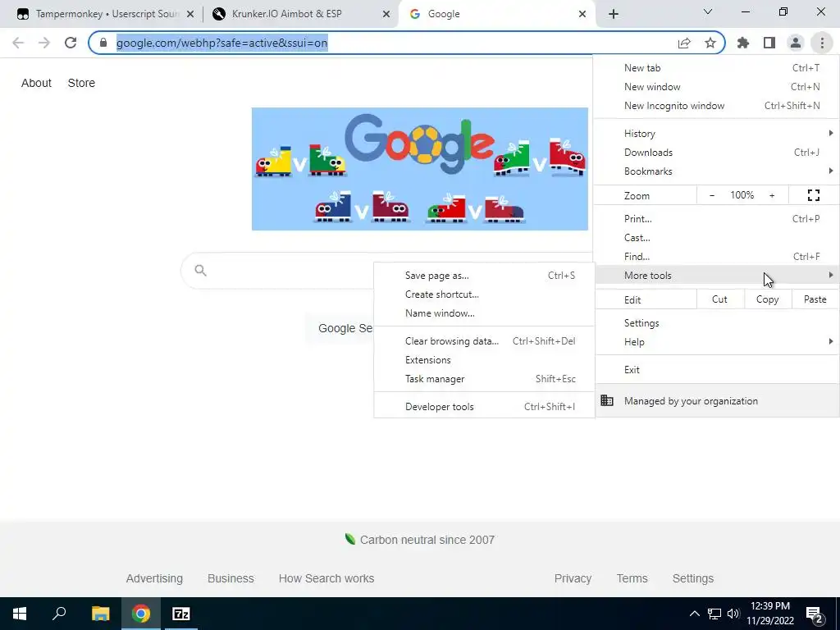Choose Cast... from the menu
Image resolution: width=840 pixels, height=630 pixels.
pos(716,237)
